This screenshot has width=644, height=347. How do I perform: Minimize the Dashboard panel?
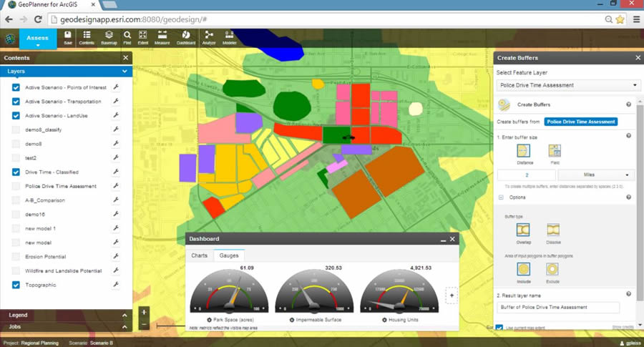coord(443,240)
